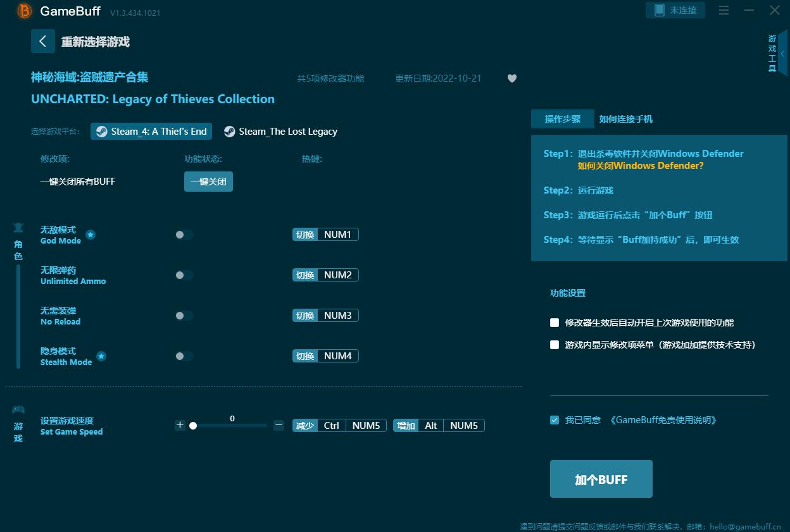Click Stealth Mode star badge icon
The width and height of the screenshot is (790, 532).
[x=101, y=356]
